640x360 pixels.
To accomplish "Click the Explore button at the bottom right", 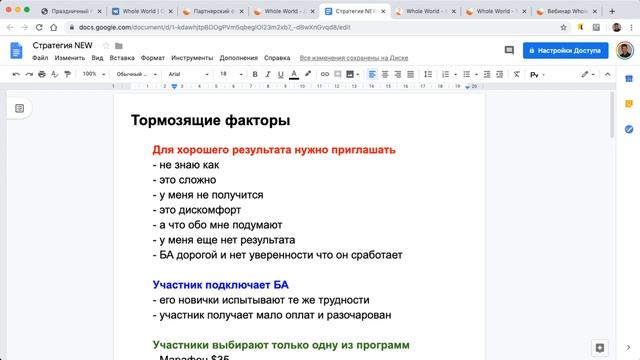I will tap(600, 348).
